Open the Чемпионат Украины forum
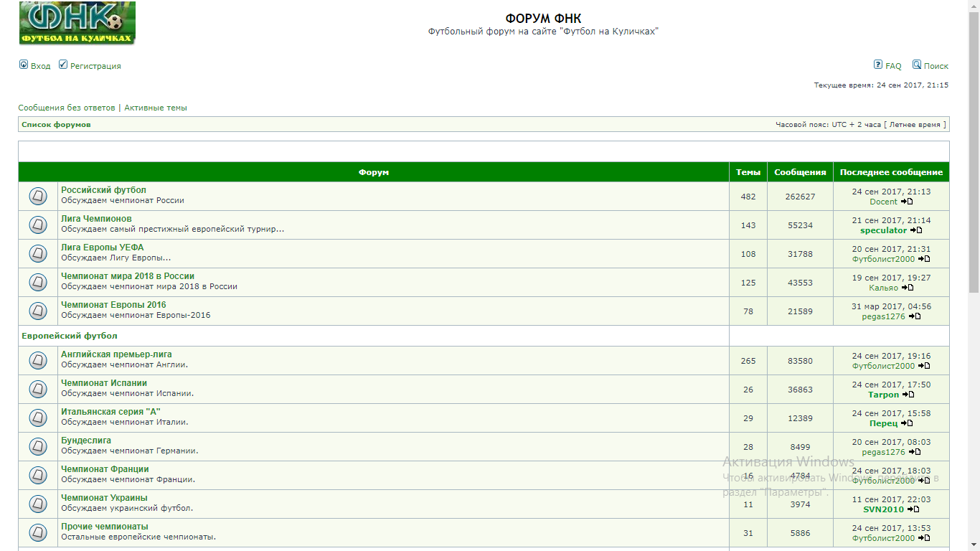980x551 pixels. tap(104, 498)
